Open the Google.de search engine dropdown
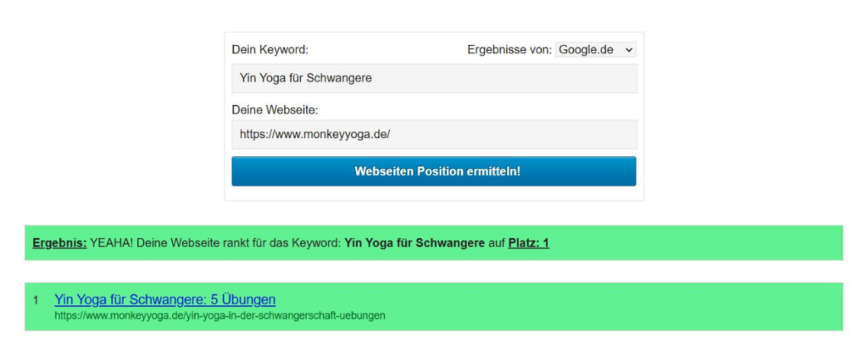The height and width of the screenshot is (362, 868). coord(596,50)
